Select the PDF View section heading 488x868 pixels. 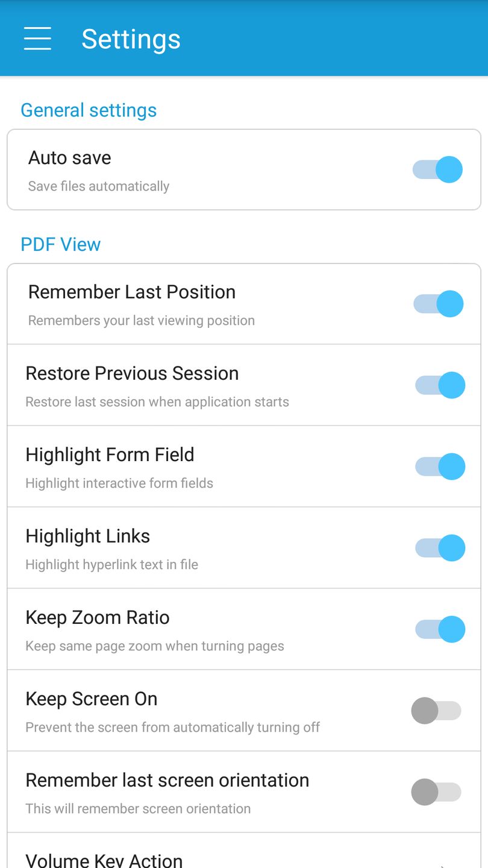point(60,245)
